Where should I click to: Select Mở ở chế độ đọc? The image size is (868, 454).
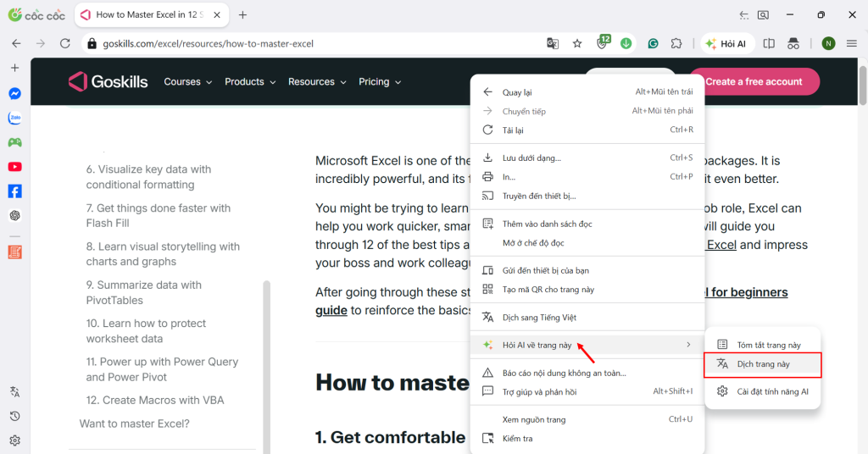pyautogui.click(x=587, y=243)
